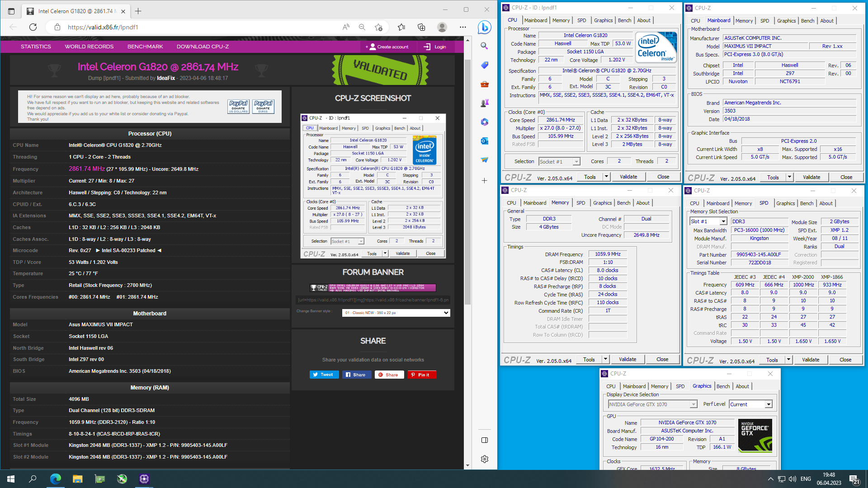Toggle sidebar visibility icon above the gear

point(485,440)
